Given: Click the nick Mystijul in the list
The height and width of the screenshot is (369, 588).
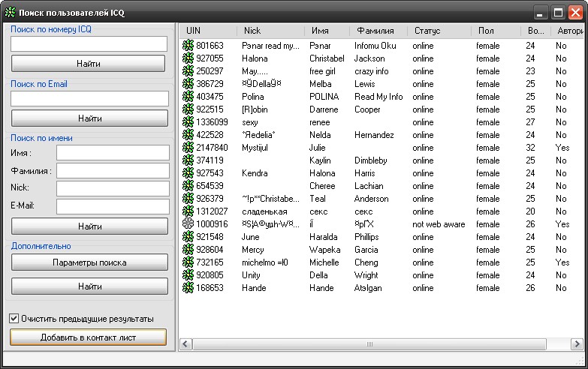Looking at the screenshot, I should tap(255, 148).
